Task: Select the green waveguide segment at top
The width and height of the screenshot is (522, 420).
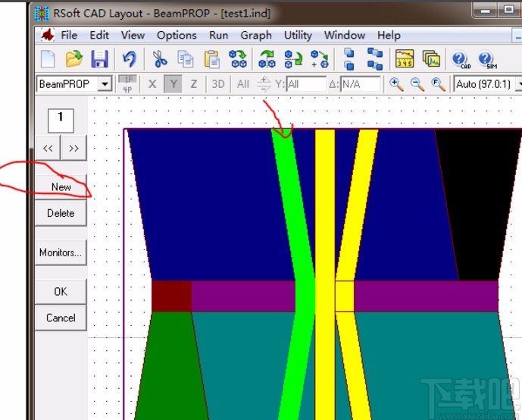Action: pyautogui.click(x=288, y=174)
